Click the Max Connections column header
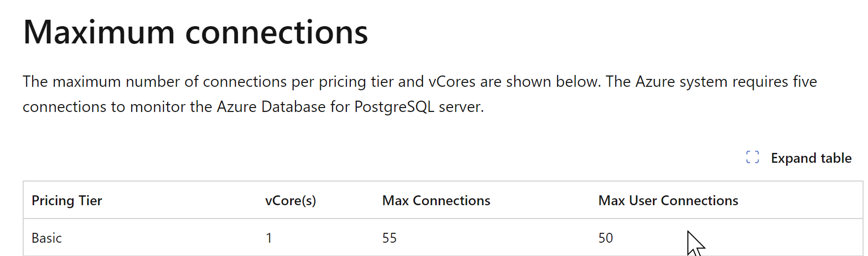Viewport: 868px width, 256px height. click(436, 200)
